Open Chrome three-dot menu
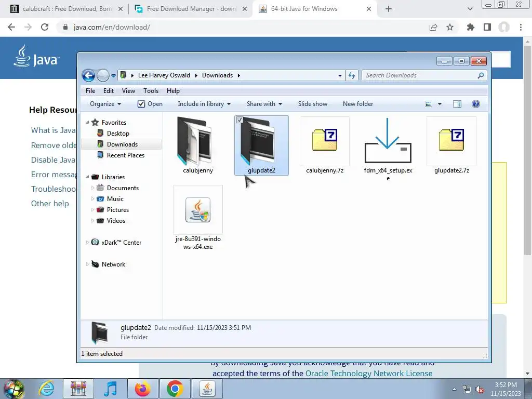This screenshot has width=532, height=399. click(521, 27)
